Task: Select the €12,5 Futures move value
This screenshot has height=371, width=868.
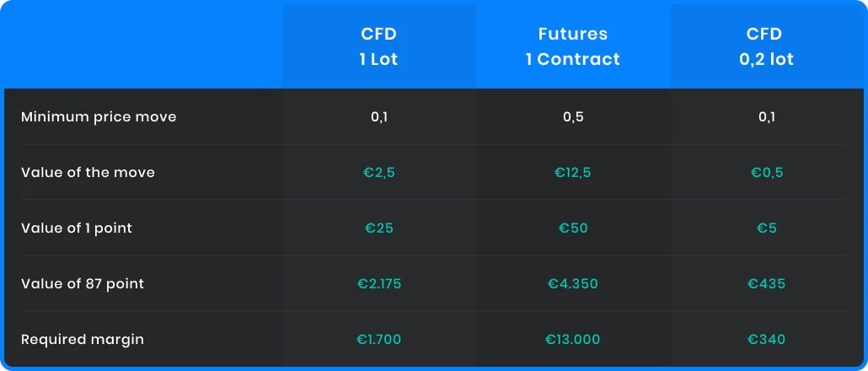Action: point(573,173)
